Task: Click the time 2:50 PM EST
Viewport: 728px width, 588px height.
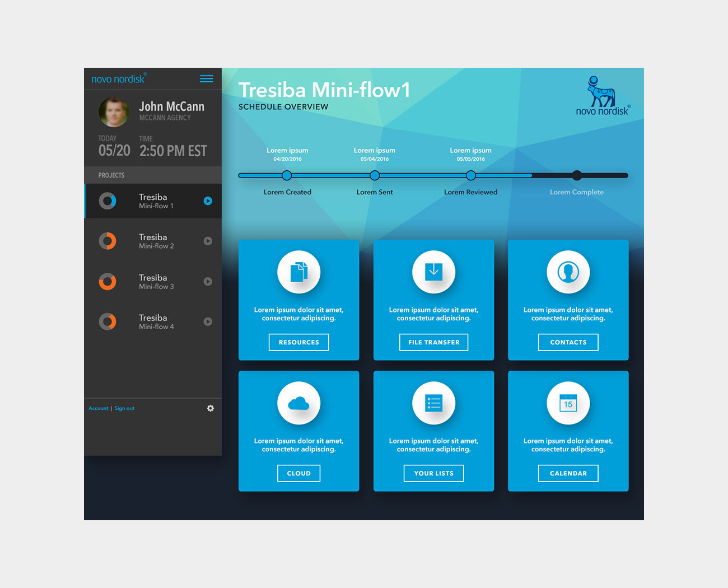Action: click(173, 151)
